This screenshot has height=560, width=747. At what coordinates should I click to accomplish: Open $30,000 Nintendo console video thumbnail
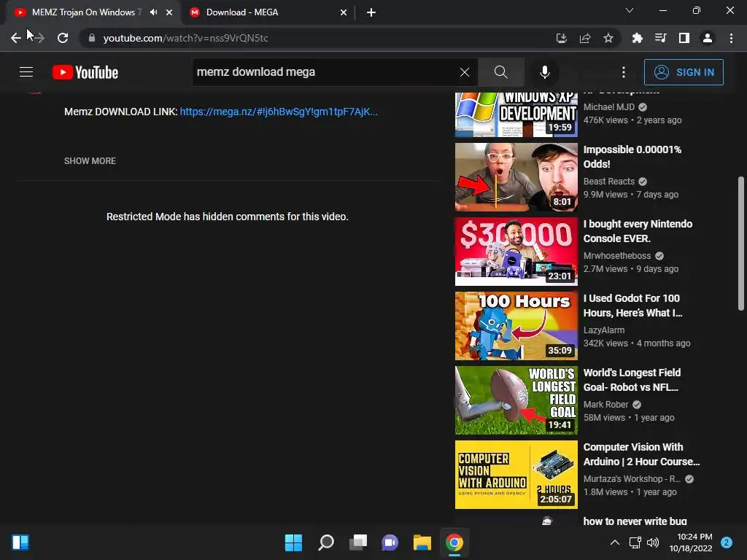pos(516,252)
